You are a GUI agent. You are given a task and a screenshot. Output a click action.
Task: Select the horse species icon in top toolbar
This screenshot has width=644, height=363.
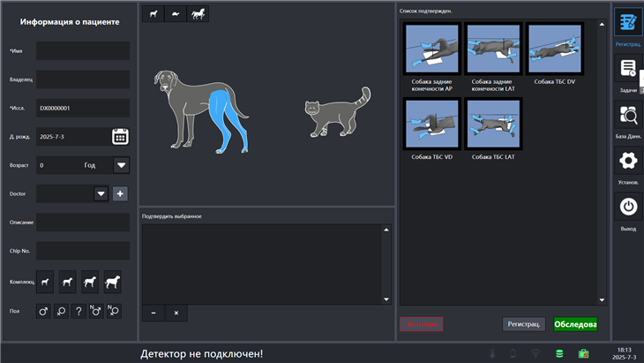[x=198, y=14]
